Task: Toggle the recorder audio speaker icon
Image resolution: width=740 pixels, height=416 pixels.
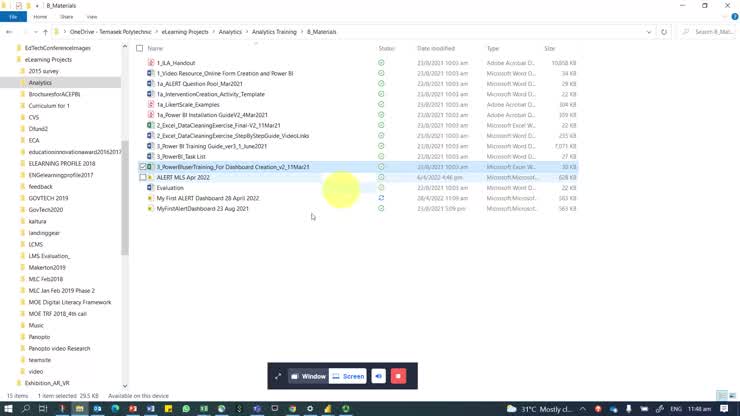Action: [378, 376]
